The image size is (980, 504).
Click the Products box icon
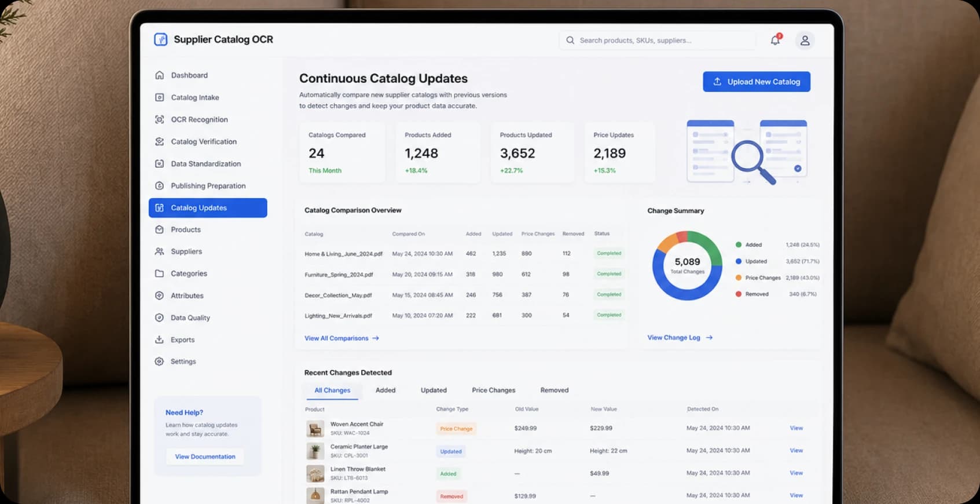(x=159, y=229)
